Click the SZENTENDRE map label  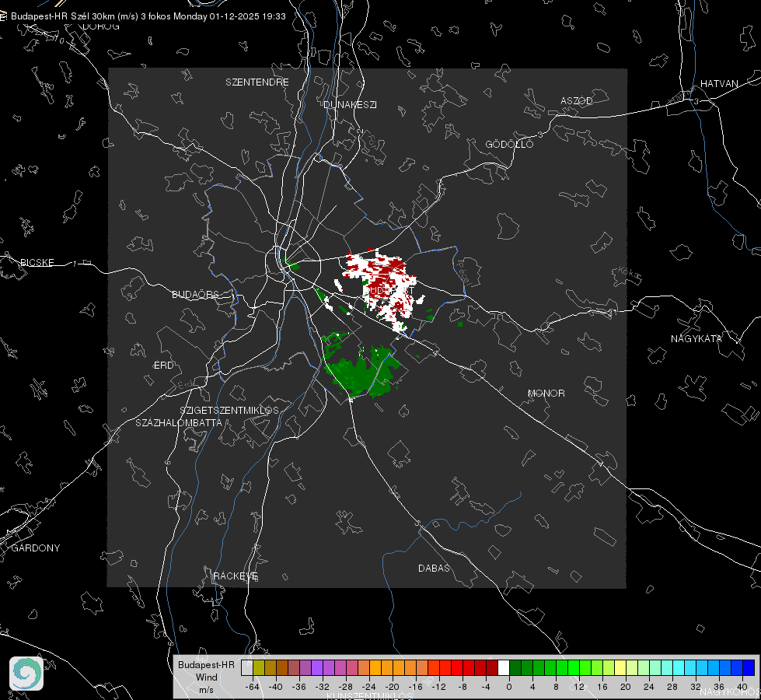point(257,82)
